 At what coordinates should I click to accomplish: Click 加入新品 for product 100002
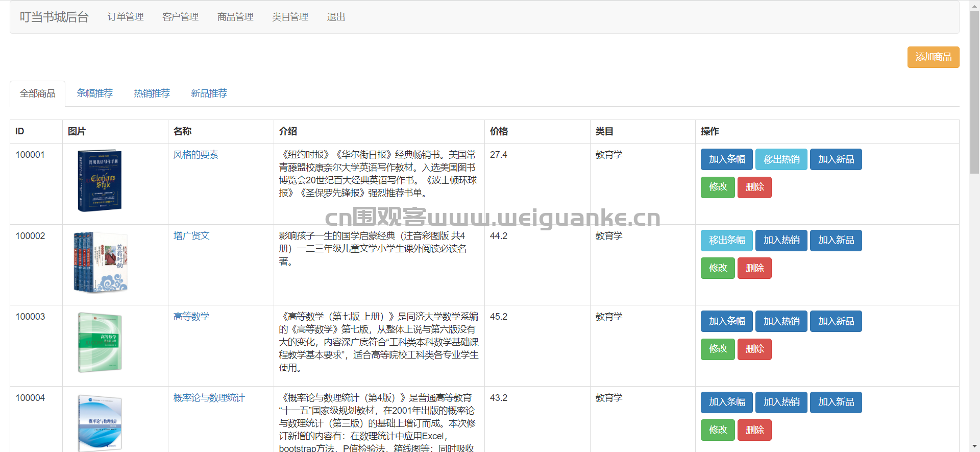[x=836, y=240]
